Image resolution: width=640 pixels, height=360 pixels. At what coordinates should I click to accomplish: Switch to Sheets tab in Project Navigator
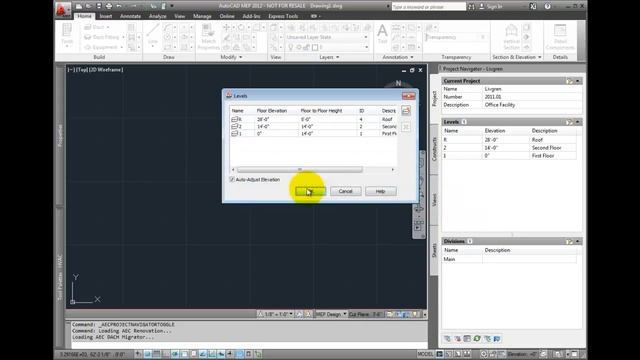point(434,250)
